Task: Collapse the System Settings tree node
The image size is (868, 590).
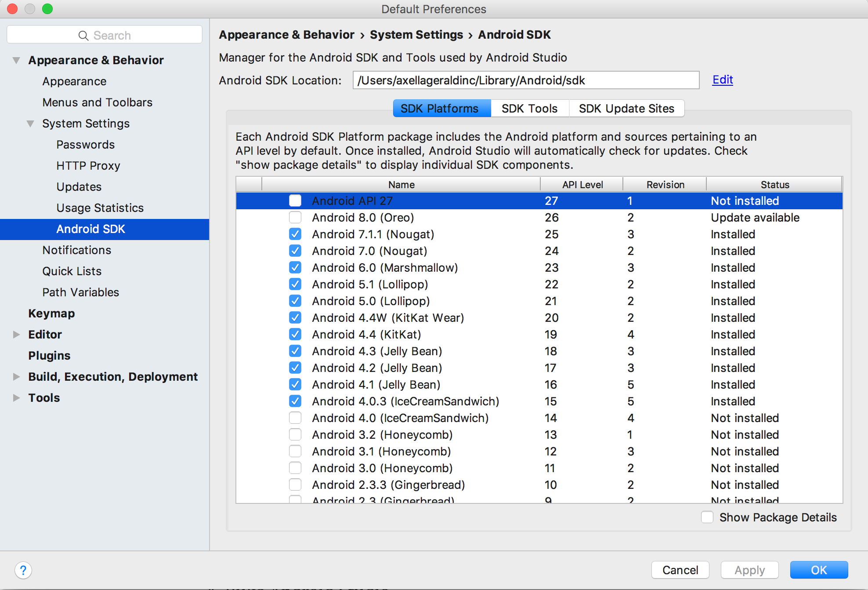Action: pyautogui.click(x=30, y=124)
